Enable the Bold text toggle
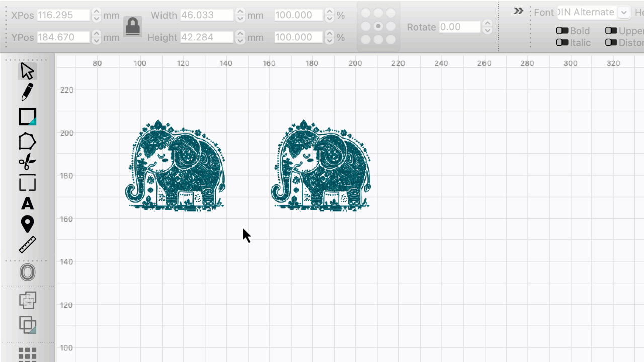 562,31
